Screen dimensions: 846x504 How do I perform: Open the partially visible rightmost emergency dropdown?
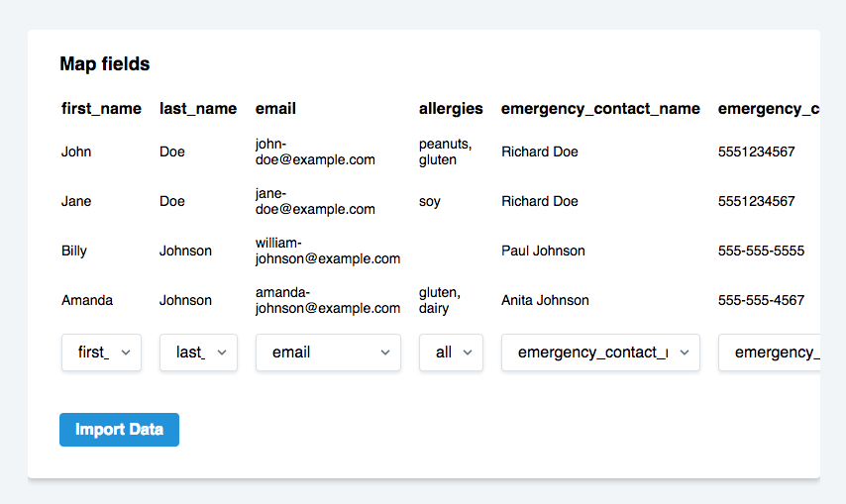pyautogui.click(x=770, y=353)
